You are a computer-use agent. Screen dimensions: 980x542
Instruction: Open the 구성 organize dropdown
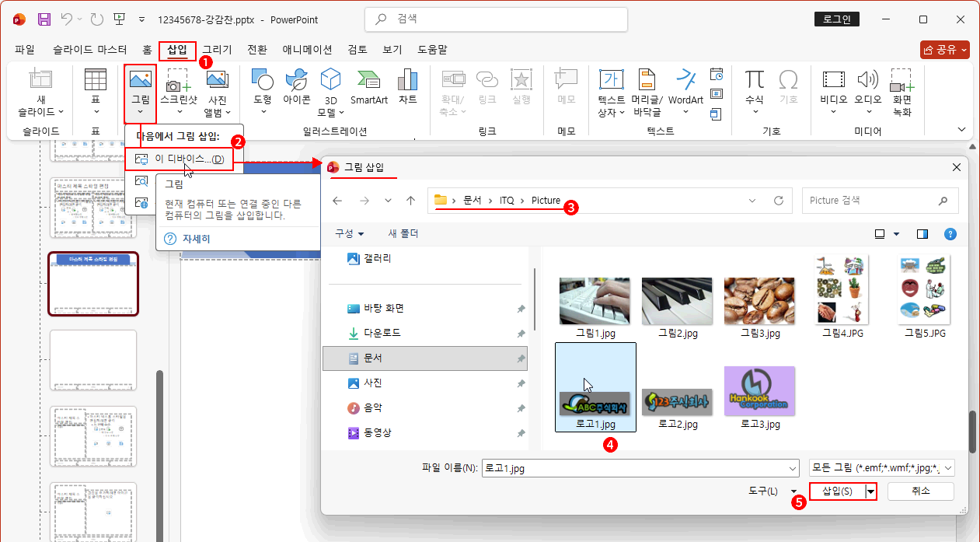[x=350, y=234]
